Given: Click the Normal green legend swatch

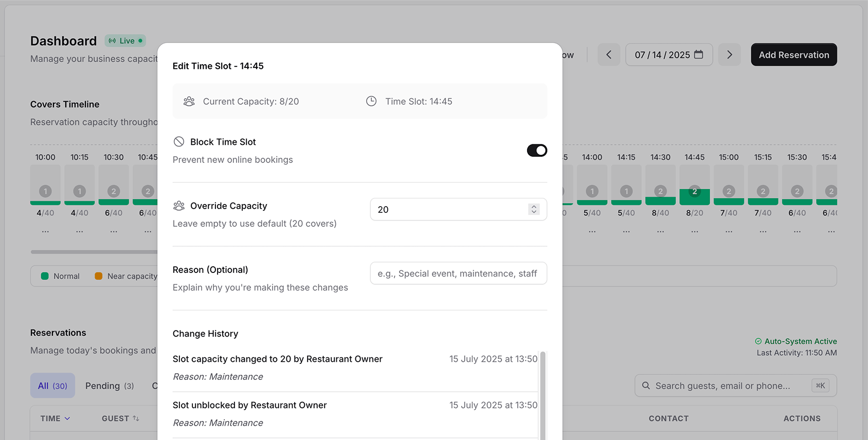Looking at the screenshot, I should pos(45,276).
